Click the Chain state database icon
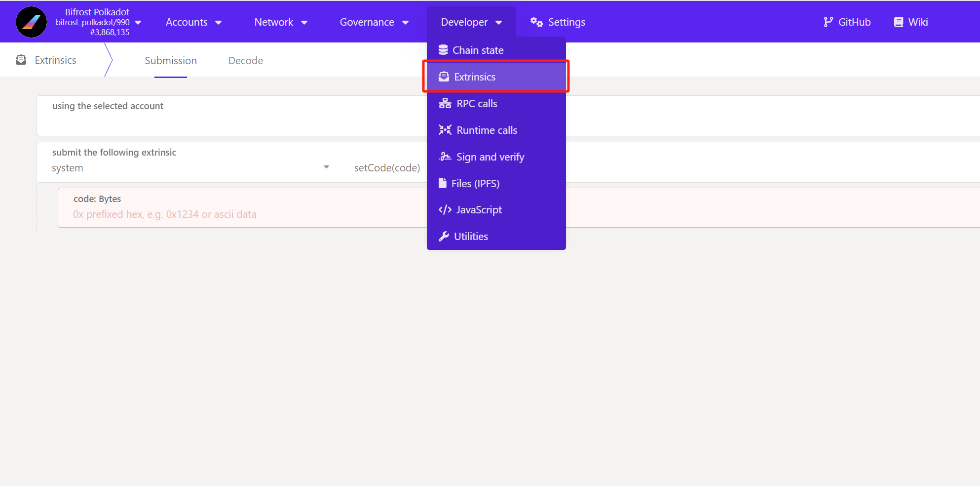Screen dimensions: 980x486 click(x=443, y=50)
